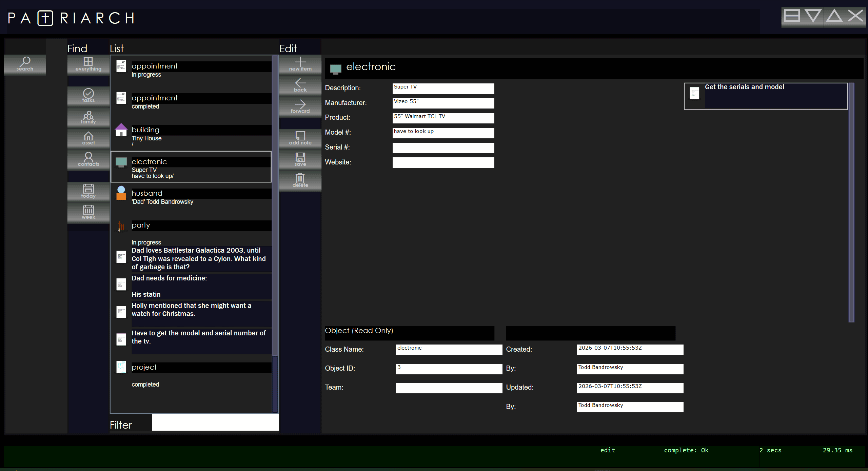Create a new item

point(300,64)
